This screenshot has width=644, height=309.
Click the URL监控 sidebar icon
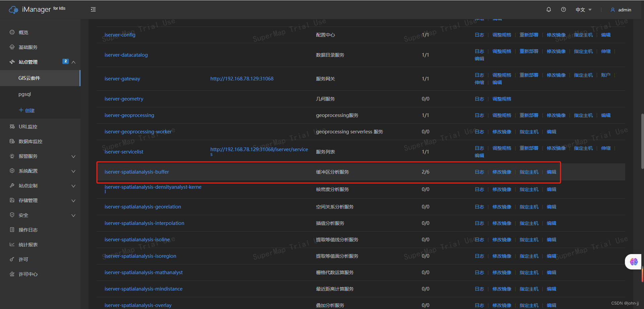(x=12, y=126)
